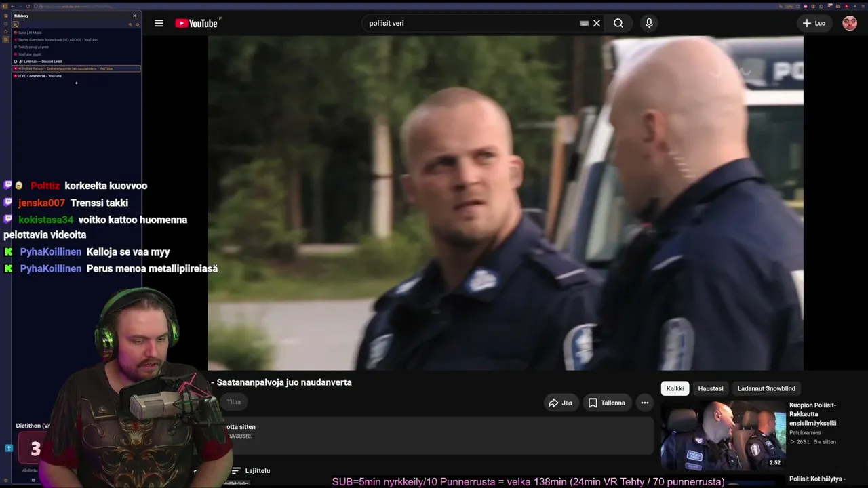The height and width of the screenshot is (488, 868).
Task: Switch to the Skyrim Complete Soundtrack tab
Action: click(76, 40)
